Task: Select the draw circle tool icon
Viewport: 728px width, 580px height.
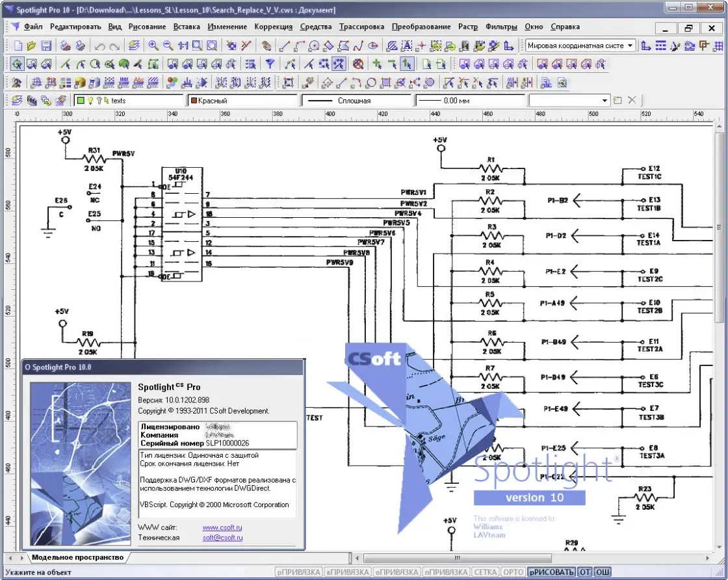Action: pos(314,46)
